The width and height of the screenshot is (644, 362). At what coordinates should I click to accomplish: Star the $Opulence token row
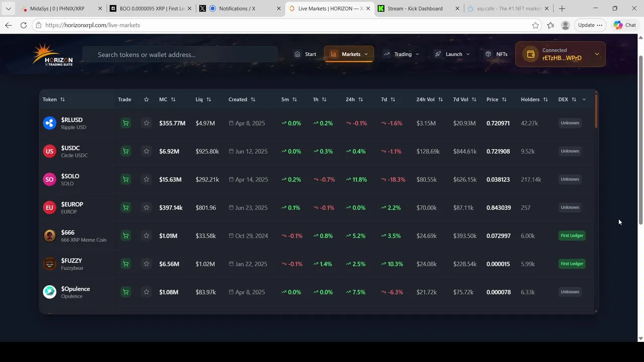146,292
